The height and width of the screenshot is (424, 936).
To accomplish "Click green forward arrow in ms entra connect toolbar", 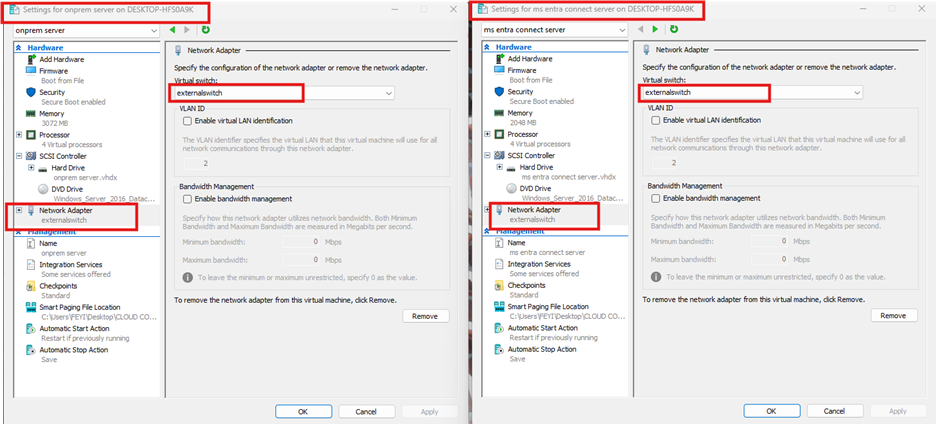I will click(x=654, y=30).
